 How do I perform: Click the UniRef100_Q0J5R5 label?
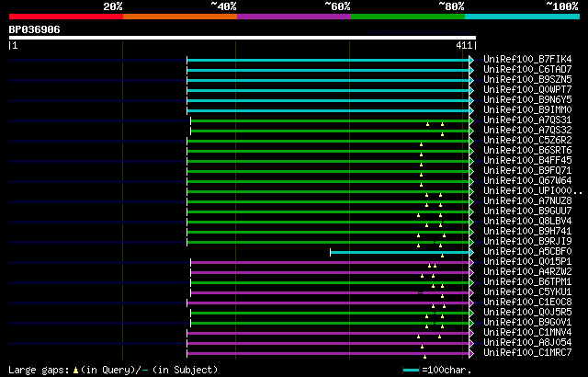click(527, 313)
